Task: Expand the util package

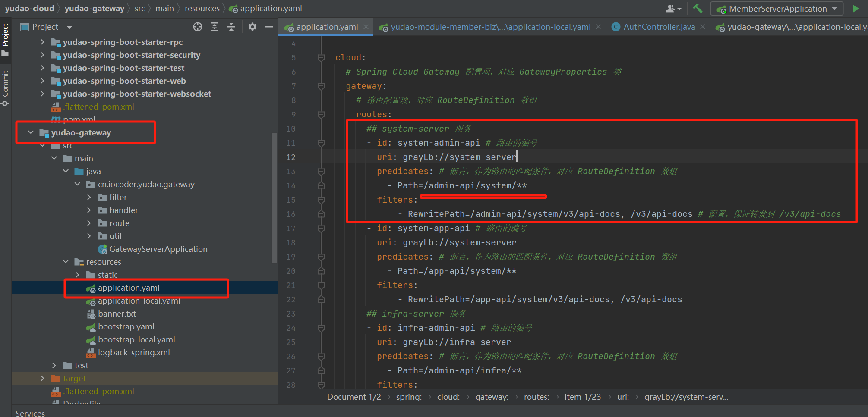Action: pos(89,236)
